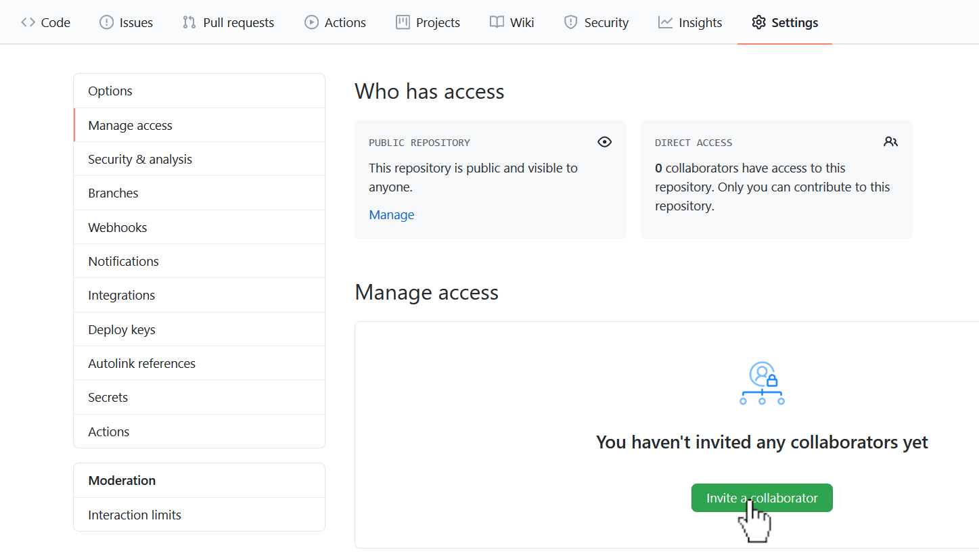Click the Code tab brackets icon

click(28, 22)
